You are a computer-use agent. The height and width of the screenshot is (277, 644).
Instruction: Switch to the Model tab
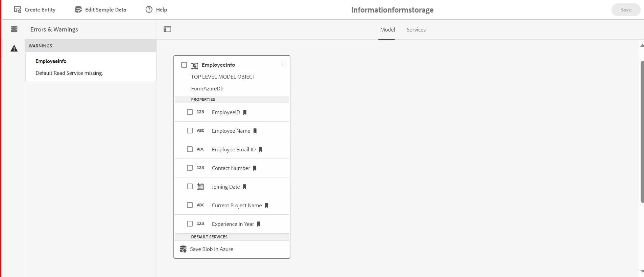pyautogui.click(x=387, y=29)
